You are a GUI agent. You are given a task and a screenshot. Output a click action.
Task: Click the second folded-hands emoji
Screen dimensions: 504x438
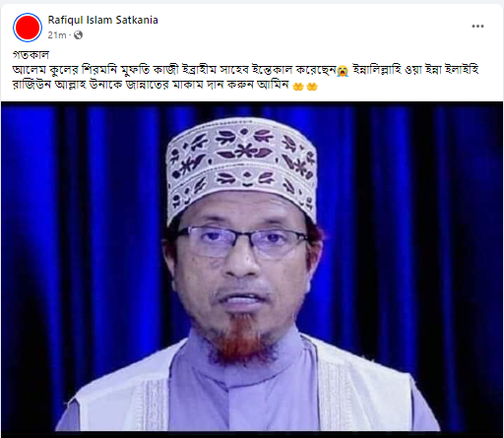312,87
